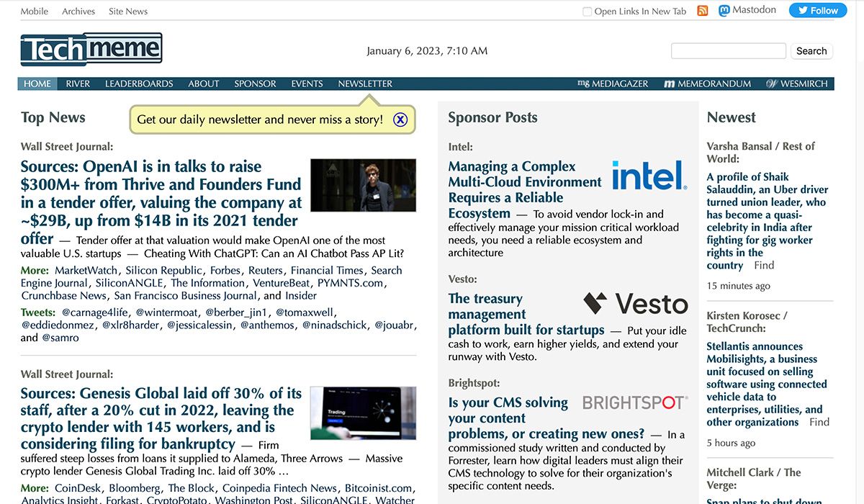The height and width of the screenshot is (504, 864).
Task: Open the Crunchbase News source link
Action: 63,296
